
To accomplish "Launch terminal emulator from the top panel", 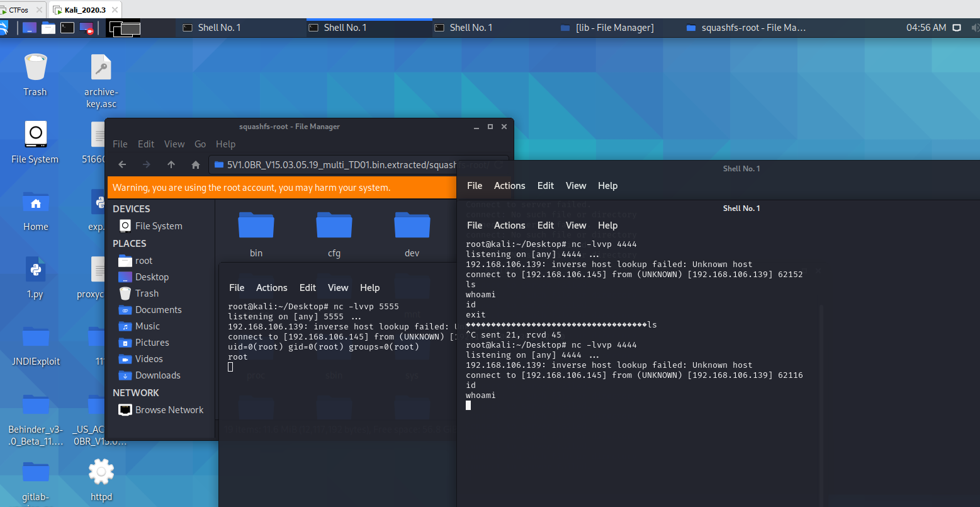I will coord(67,28).
